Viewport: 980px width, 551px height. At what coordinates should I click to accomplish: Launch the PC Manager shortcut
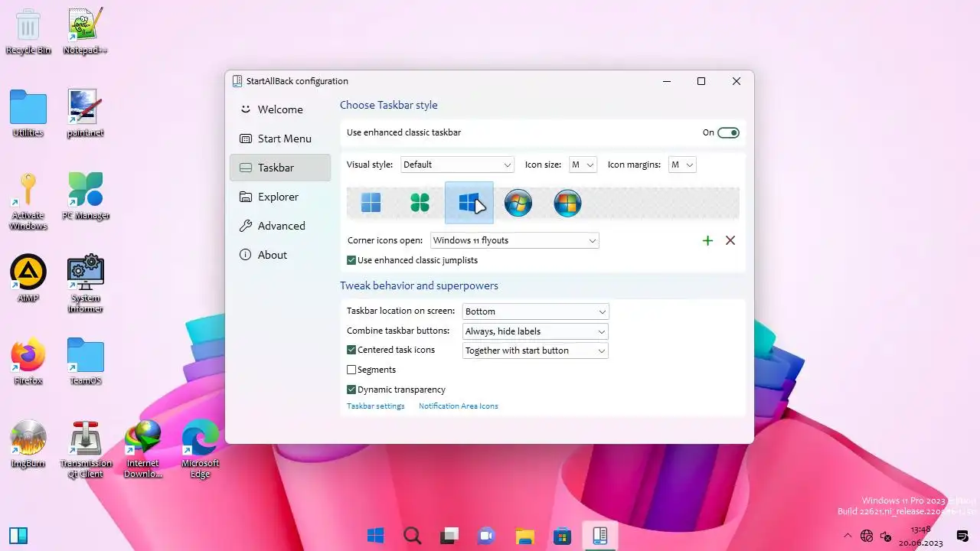tap(85, 197)
